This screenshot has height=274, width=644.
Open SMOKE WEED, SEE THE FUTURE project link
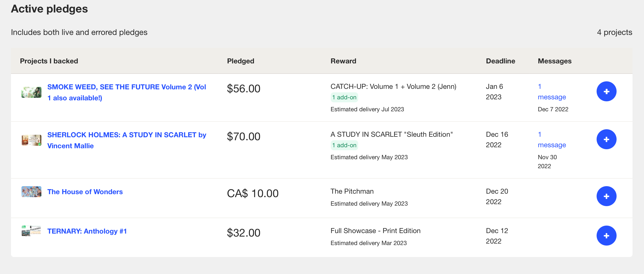(x=127, y=92)
